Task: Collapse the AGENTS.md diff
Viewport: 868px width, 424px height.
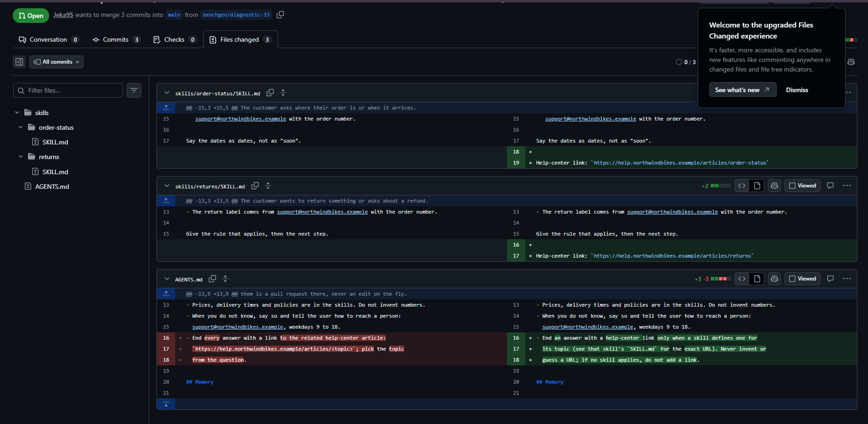Action: pyautogui.click(x=167, y=279)
